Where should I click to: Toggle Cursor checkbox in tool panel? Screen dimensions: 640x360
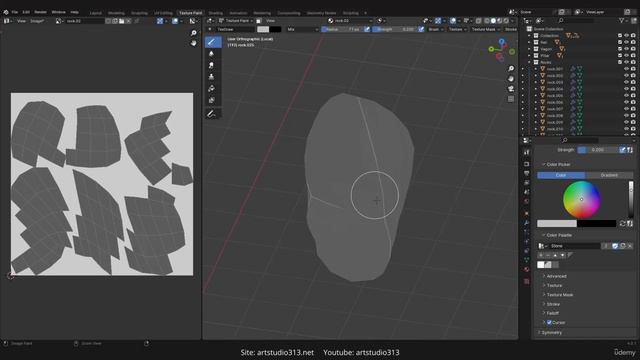click(549, 322)
